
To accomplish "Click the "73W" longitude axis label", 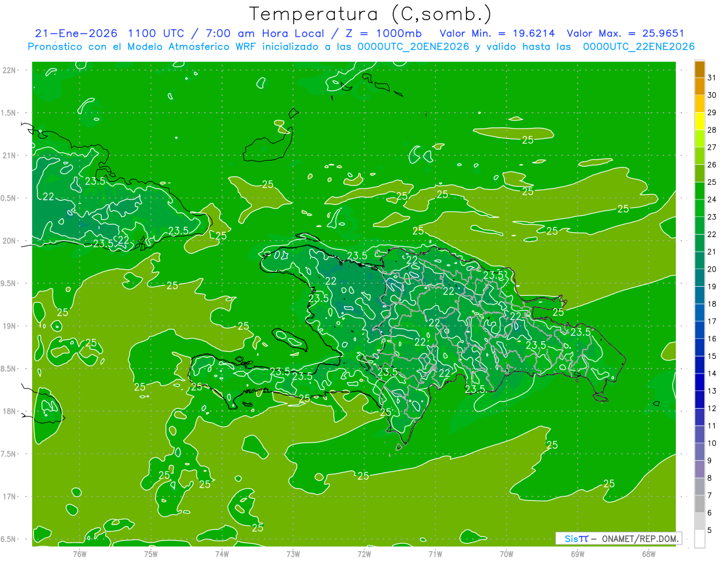I will 293,554.
